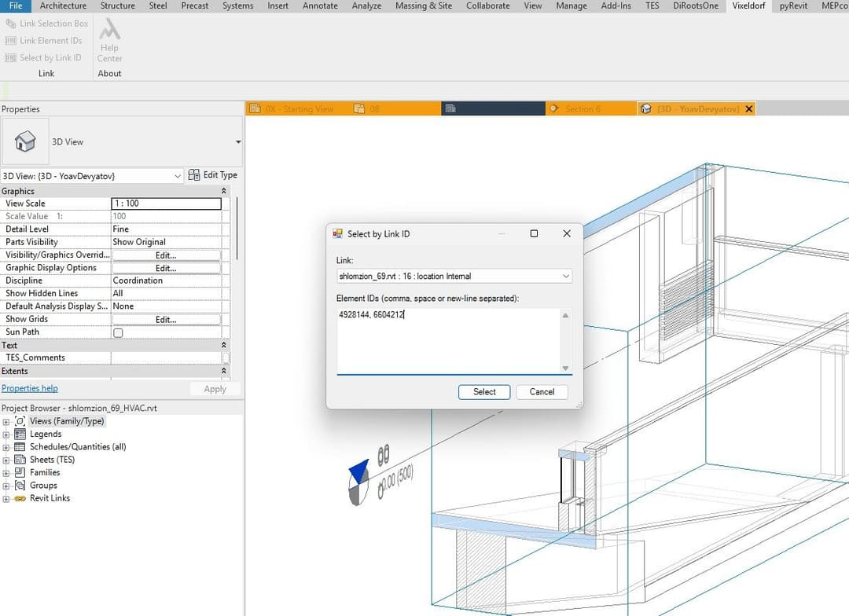This screenshot has width=849, height=616.
Task: Click Edit for Visibility/Graphics Overrides
Action: [166, 255]
